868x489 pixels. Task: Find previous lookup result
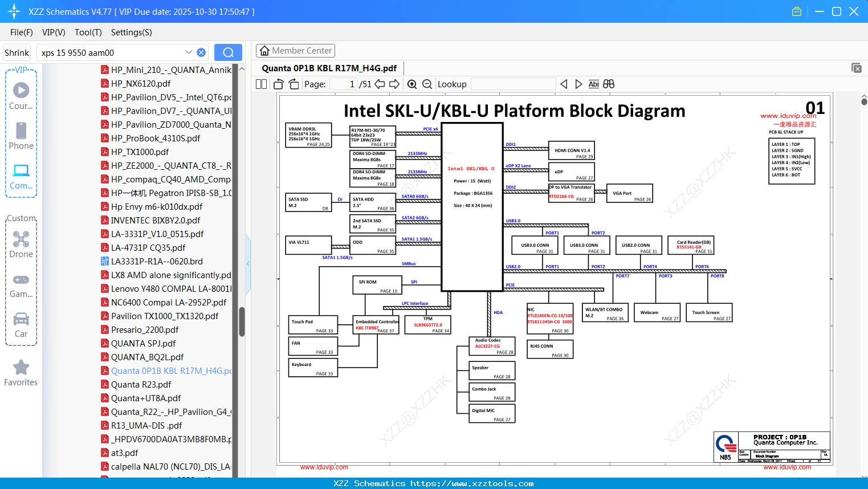(564, 84)
